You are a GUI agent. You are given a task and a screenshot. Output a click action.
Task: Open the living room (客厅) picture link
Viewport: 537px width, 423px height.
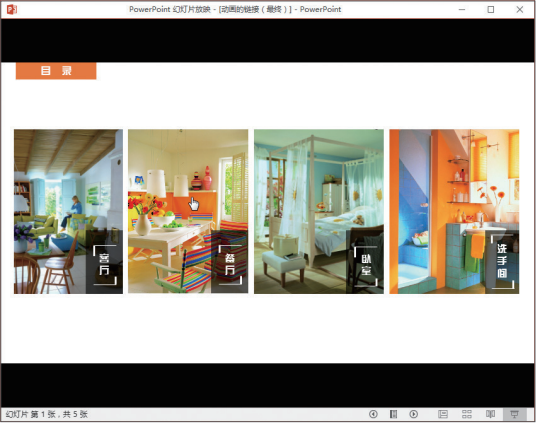[68, 211]
